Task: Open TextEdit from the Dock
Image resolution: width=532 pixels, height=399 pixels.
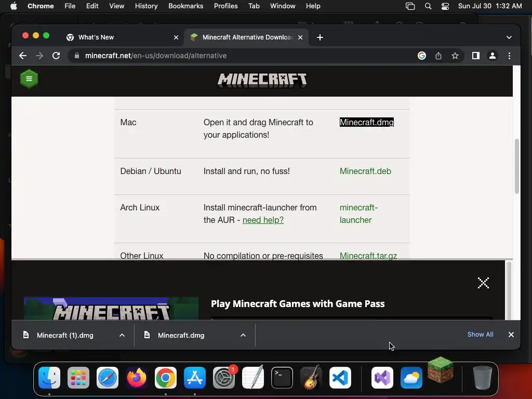Action: pyautogui.click(x=253, y=377)
